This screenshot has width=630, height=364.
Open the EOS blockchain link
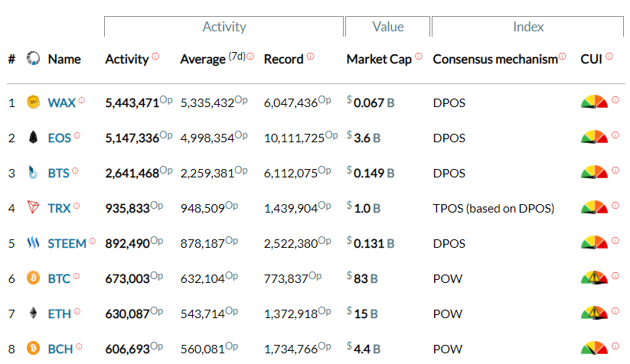(x=59, y=138)
